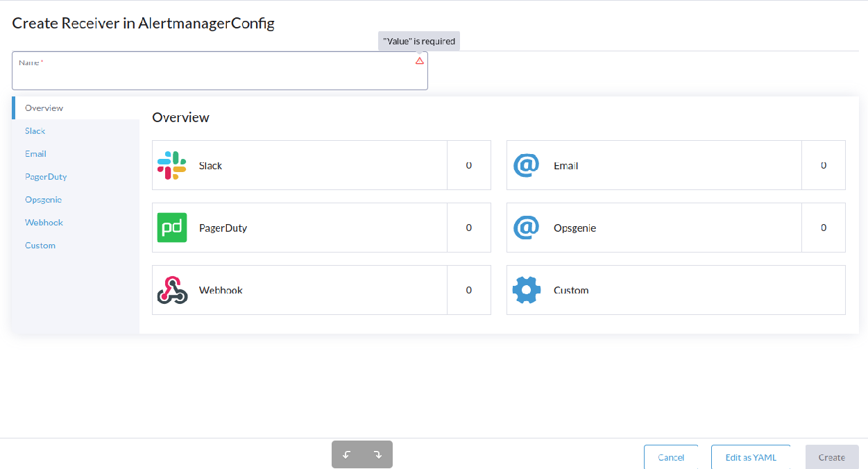Click the @ icon on the Email card
This screenshot has width=868, height=469.
click(526, 164)
